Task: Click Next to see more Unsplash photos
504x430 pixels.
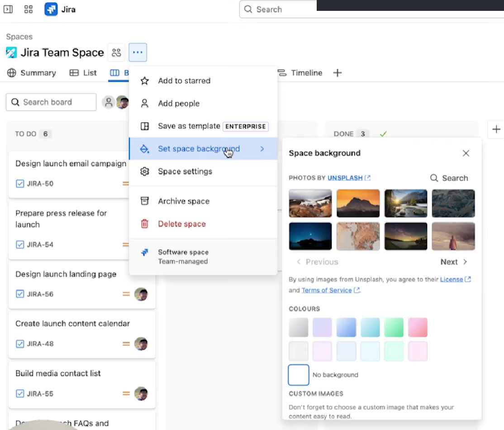Action: tap(449, 262)
